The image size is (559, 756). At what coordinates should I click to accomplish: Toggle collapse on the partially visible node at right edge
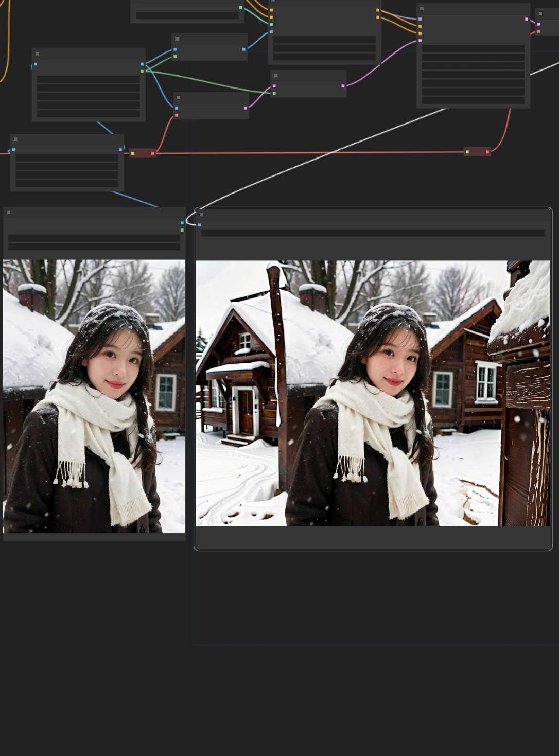(x=540, y=12)
